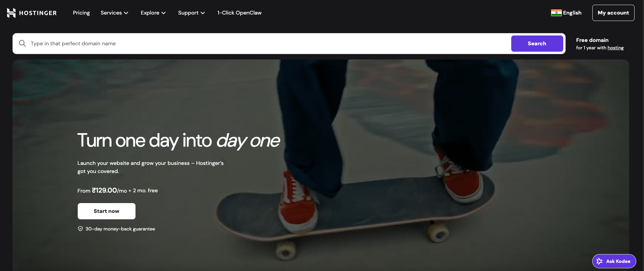Change language from English
Screen dimensions: 644x271
coord(572,13)
